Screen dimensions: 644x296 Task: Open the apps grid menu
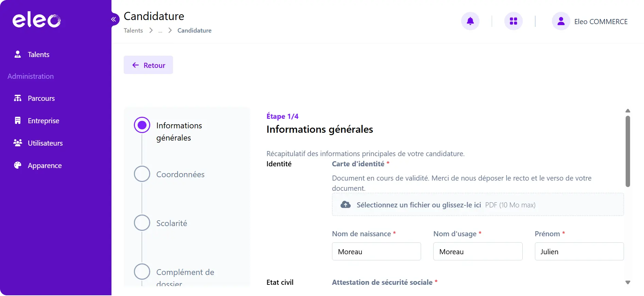click(x=514, y=21)
